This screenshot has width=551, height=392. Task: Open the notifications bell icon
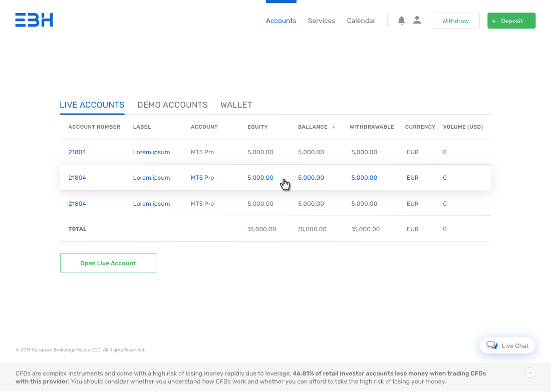401,21
